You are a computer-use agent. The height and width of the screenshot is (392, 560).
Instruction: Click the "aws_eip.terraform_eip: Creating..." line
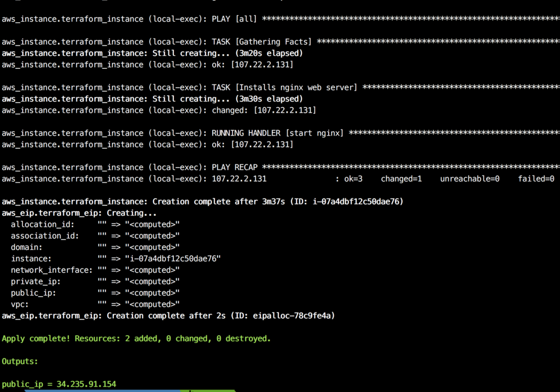[79, 213]
